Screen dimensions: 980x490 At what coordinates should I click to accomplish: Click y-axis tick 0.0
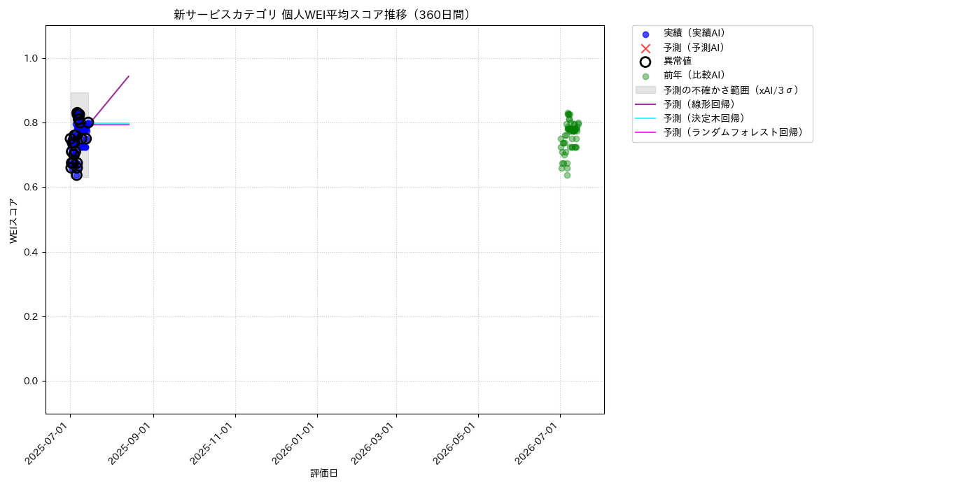coord(32,381)
